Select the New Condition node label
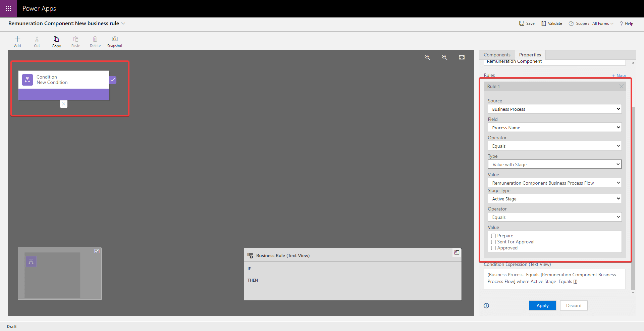 (52, 83)
